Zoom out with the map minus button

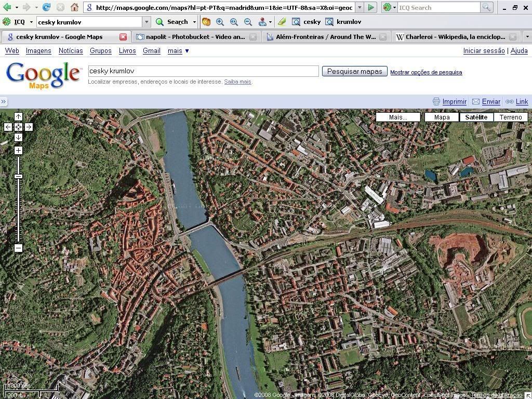coord(18,248)
